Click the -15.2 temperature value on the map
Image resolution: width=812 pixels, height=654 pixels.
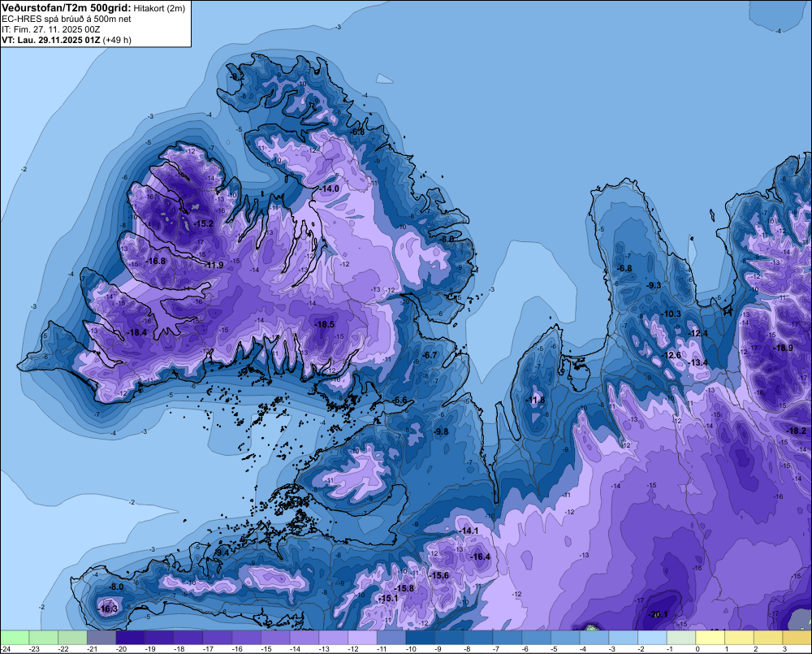pyautogui.click(x=204, y=224)
